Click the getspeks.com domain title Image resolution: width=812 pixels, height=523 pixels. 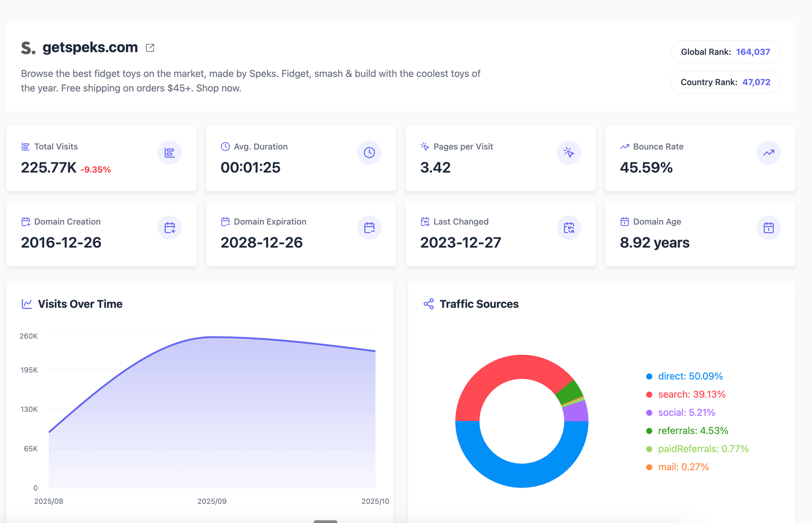(x=90, y=48)
